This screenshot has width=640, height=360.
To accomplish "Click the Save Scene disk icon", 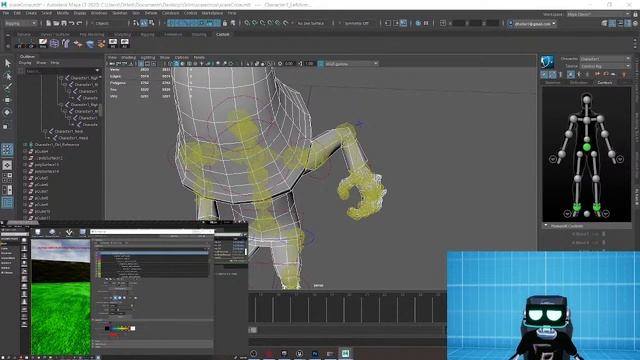I will [64, 23].
